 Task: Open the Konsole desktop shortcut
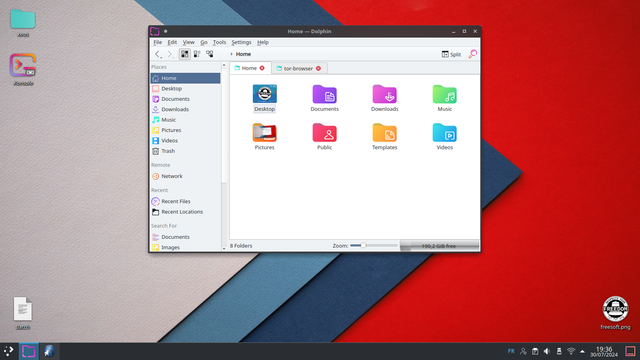pos(23,69)
